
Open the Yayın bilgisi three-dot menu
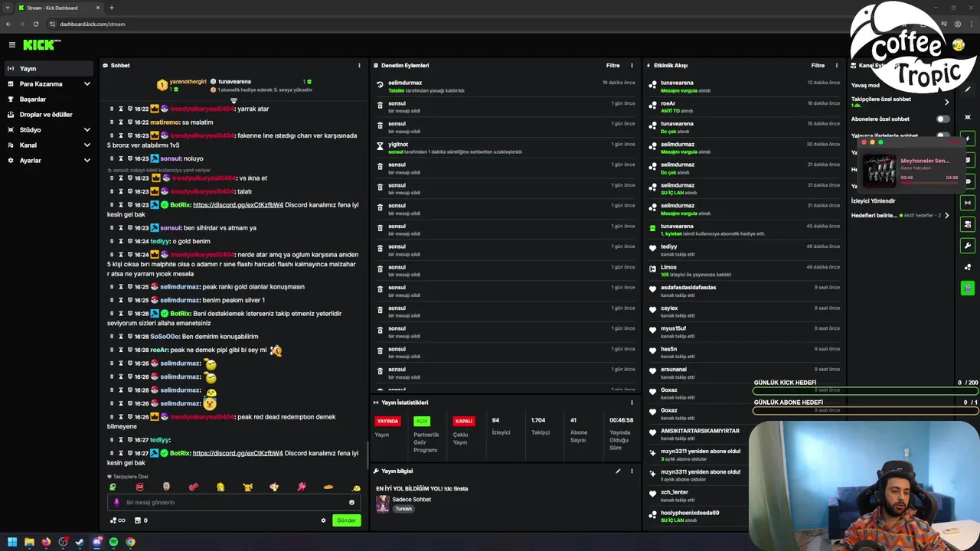point(632,471)
